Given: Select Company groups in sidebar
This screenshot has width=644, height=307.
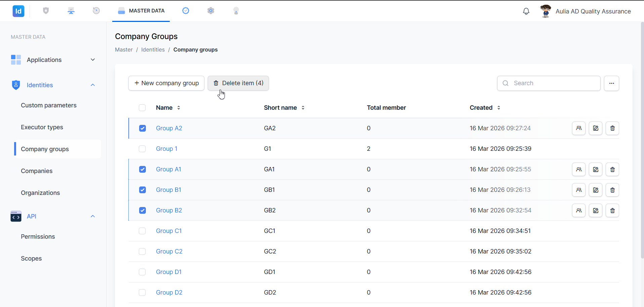Looking at the screenshot, I should pos(57,149).
